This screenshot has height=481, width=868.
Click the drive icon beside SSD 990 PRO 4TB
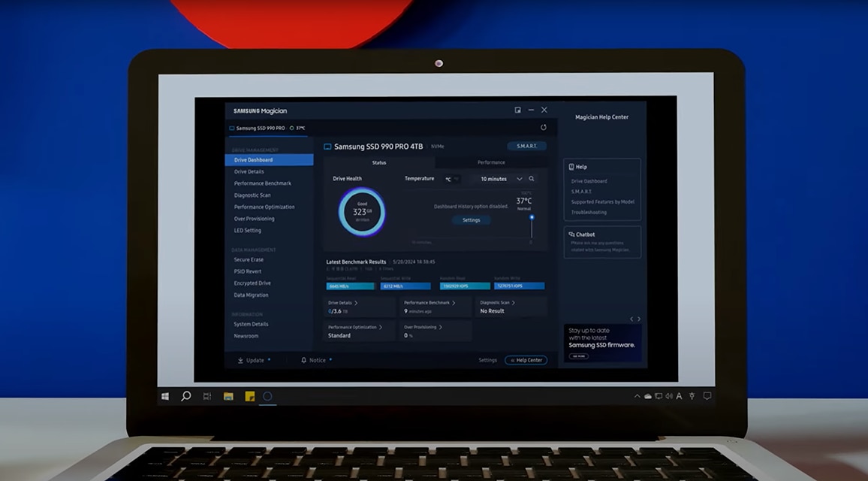[327, 147]
